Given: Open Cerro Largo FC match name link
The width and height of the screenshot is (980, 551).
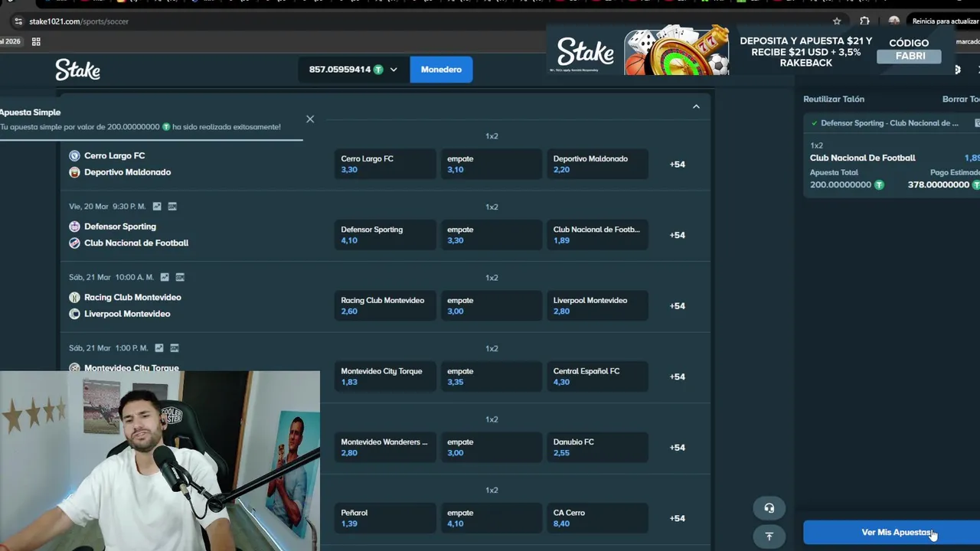Looking at the screenshot, I should point(115,155).
